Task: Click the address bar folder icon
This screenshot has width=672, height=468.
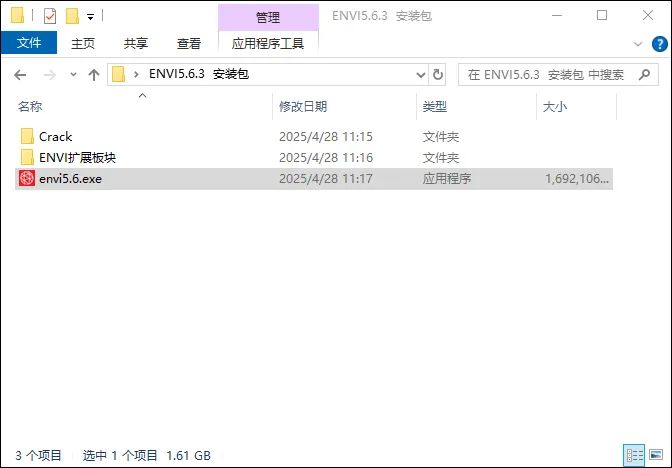Action: [x=118, y=75]
